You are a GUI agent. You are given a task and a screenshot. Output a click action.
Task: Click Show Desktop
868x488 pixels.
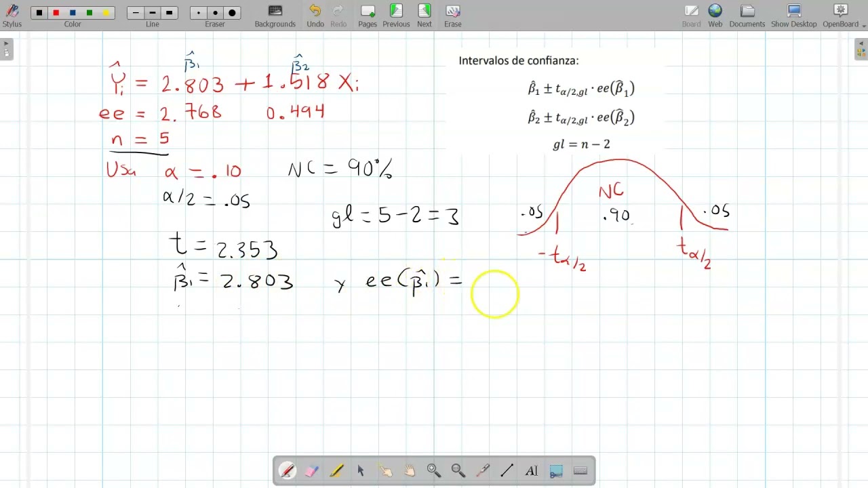794,15
